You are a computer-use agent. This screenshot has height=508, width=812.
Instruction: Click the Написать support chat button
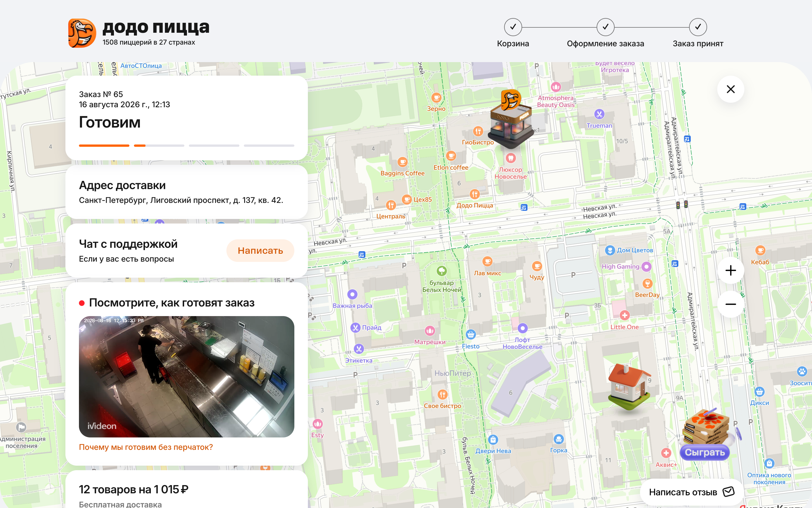(260, 251)
